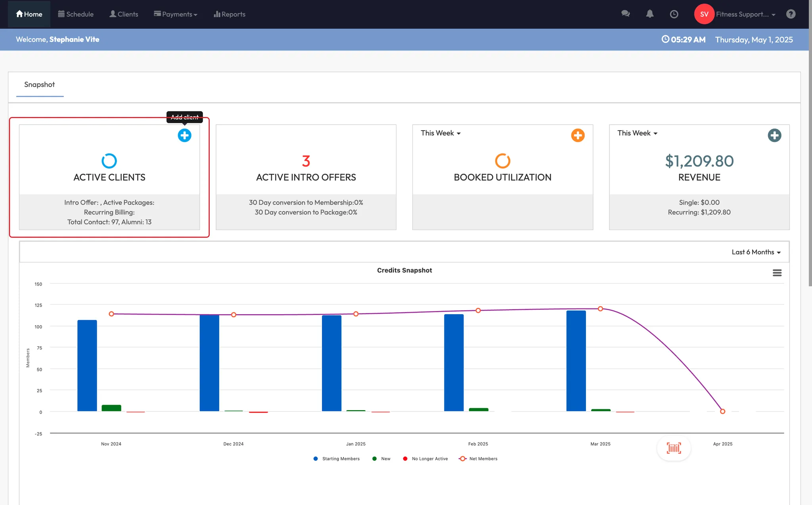This screenshot has height=505, width=812.
Task: Click the plus icon on Revenue card
Action: point(774,135)
